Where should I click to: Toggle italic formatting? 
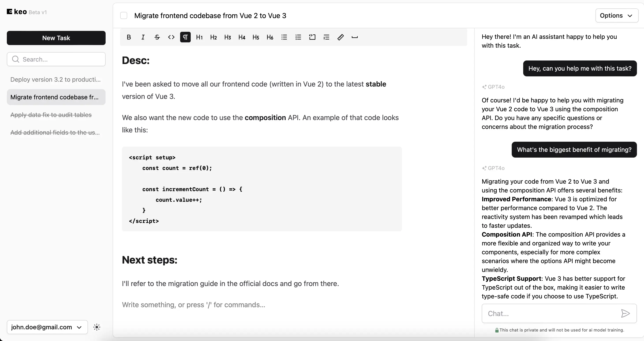pos(143,37)
